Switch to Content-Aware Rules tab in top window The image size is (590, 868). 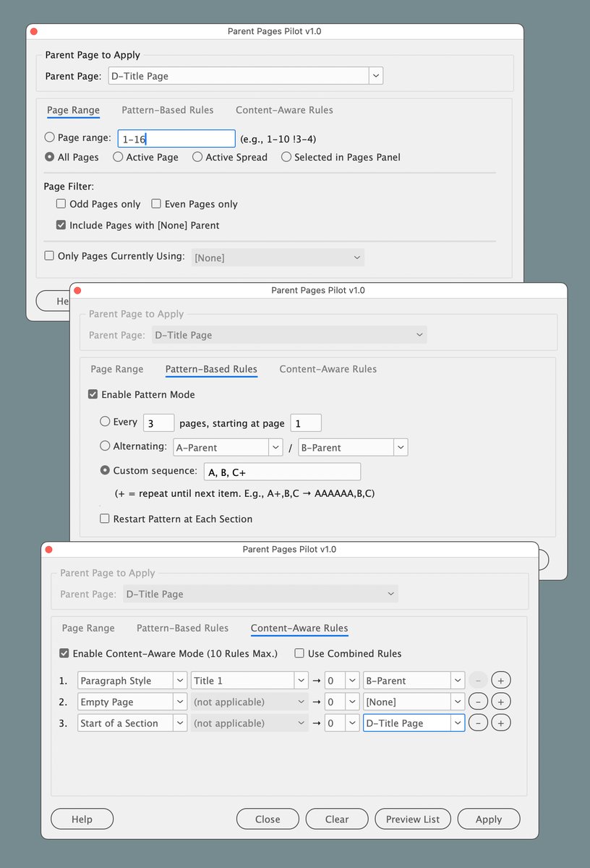coord(284,110)
